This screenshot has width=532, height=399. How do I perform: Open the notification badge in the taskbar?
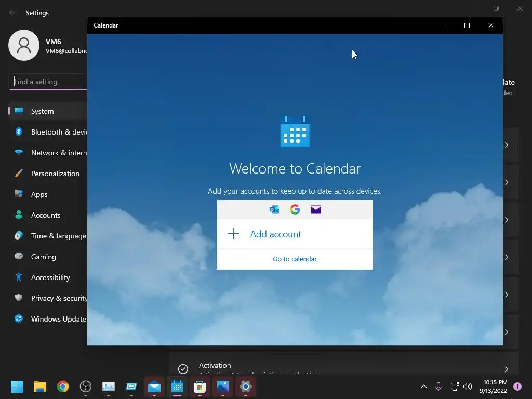click(517, 387)
